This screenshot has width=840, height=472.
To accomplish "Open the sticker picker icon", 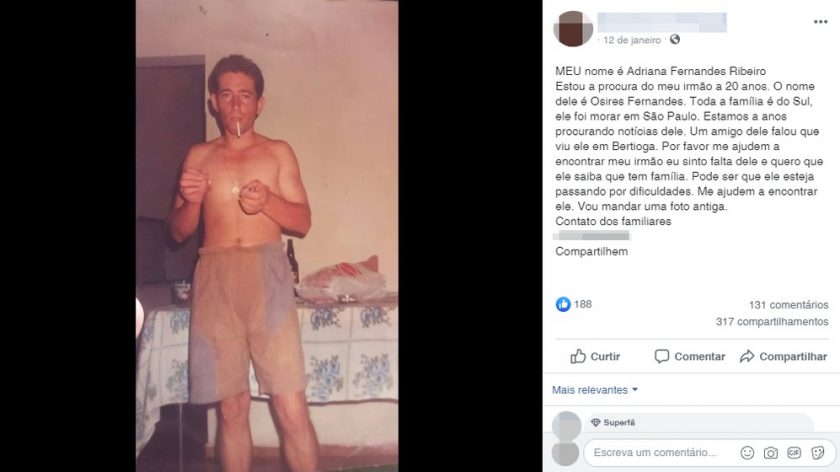I will click(x=818, y=453).
